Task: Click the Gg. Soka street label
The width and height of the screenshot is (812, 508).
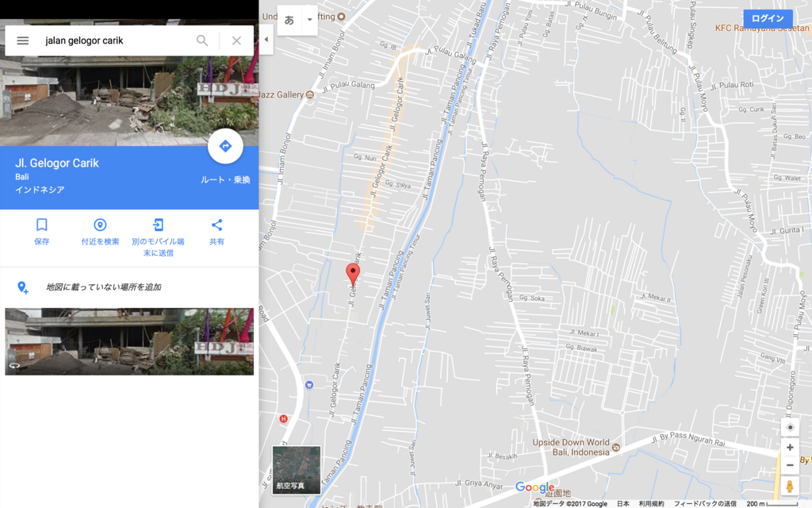Action: tap(532, 298)
